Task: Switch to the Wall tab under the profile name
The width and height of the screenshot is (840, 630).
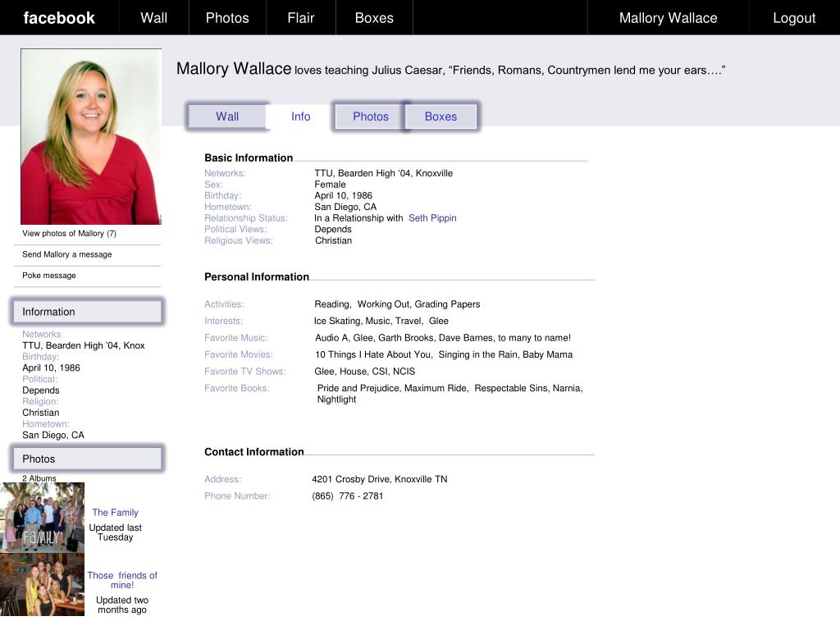Action: pyautogui.click(x=227, y=116)
